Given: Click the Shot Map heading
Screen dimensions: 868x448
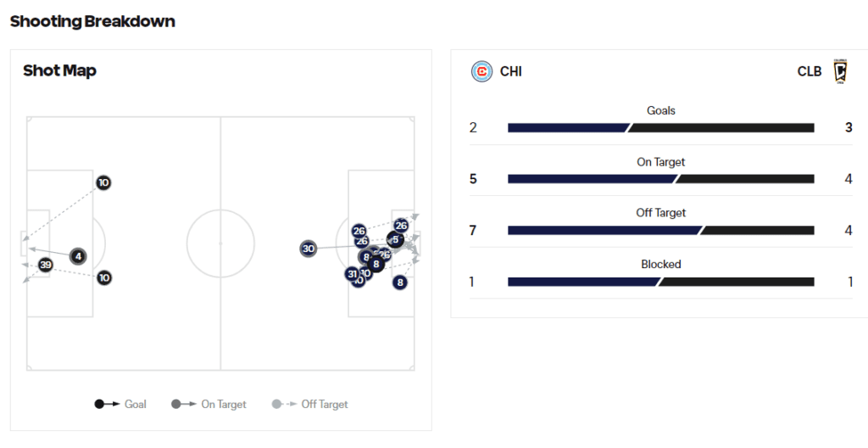Looking at the screenshot, I should coord(60,70).
